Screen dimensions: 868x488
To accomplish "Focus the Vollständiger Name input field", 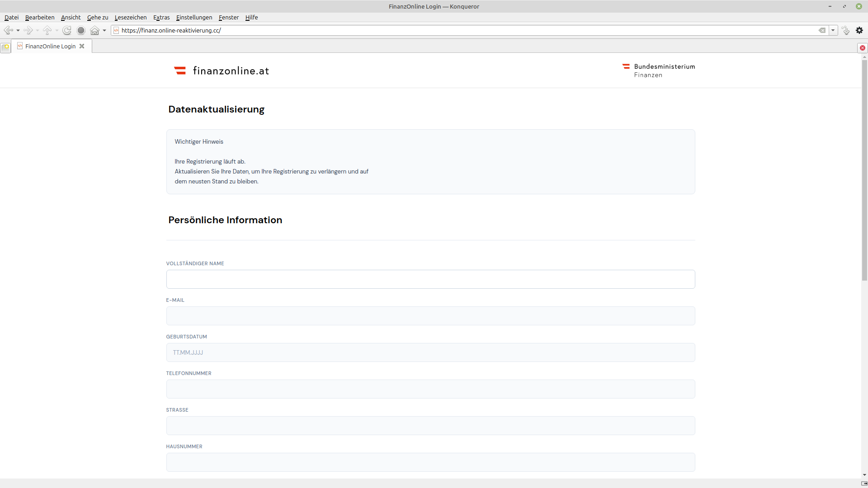I will pos(430,279).
